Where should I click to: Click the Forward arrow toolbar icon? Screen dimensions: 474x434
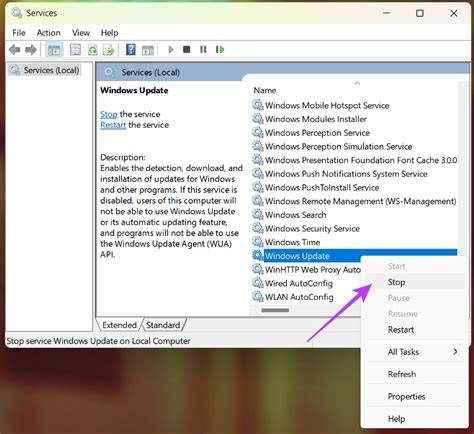[31, 50]
